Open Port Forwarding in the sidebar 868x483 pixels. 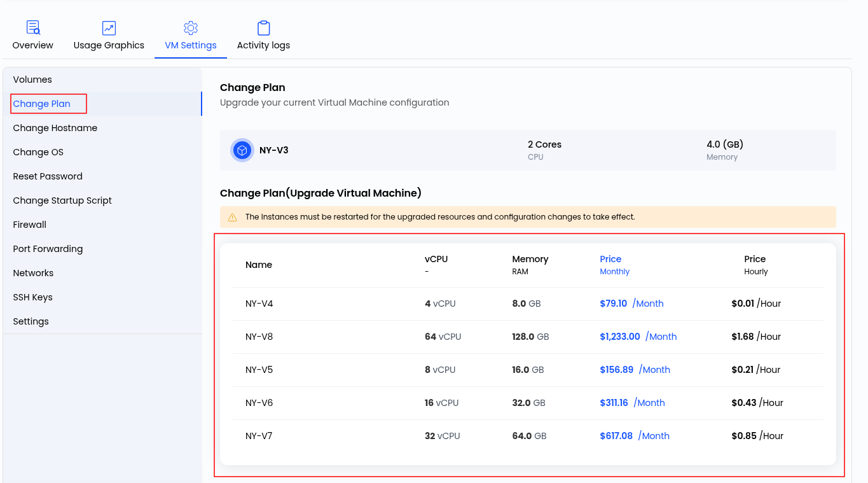click(x=102, y=249)
